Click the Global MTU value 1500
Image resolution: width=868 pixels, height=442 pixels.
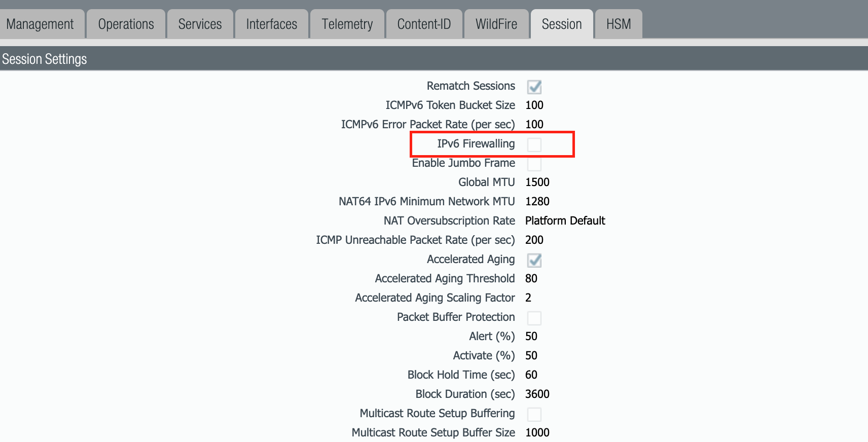[x=537, y=182]
